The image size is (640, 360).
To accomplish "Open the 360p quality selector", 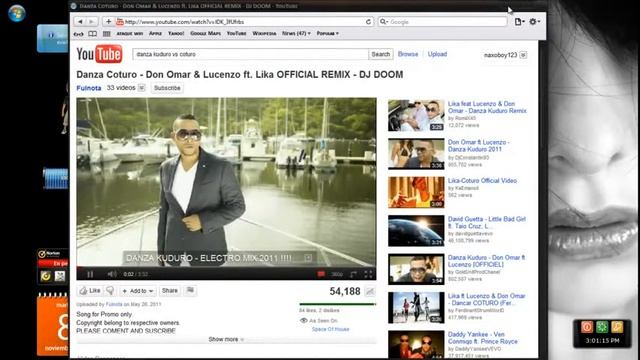I will pyautogui.click(x=337, y=274).
